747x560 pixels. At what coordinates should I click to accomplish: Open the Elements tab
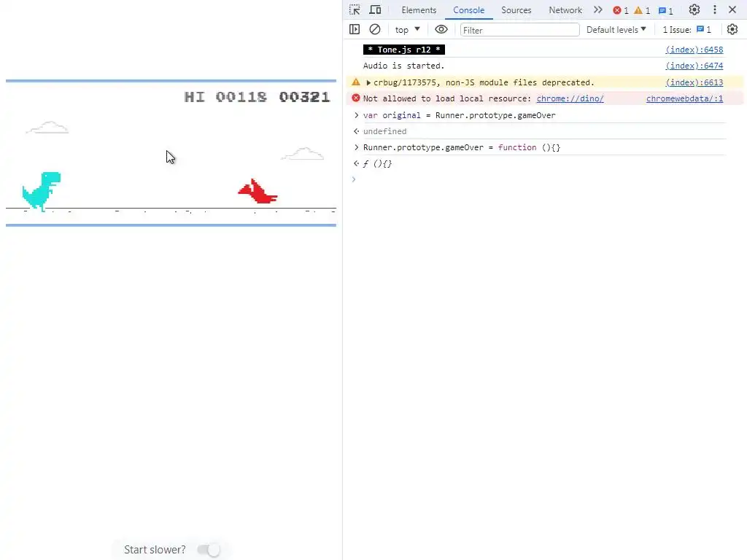[x=419, y=10]
